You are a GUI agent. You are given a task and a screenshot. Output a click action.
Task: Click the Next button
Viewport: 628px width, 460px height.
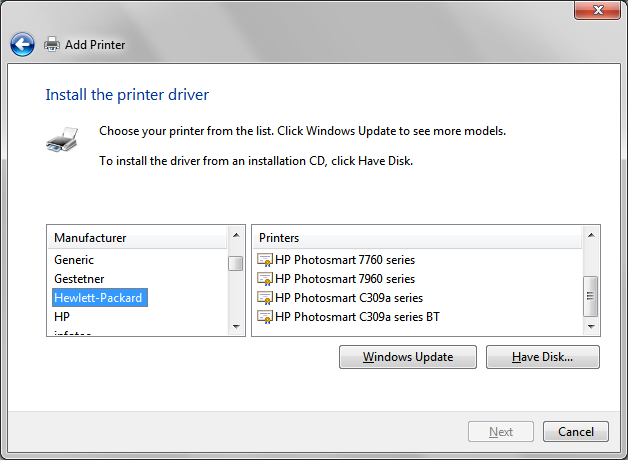click(501, 432)
